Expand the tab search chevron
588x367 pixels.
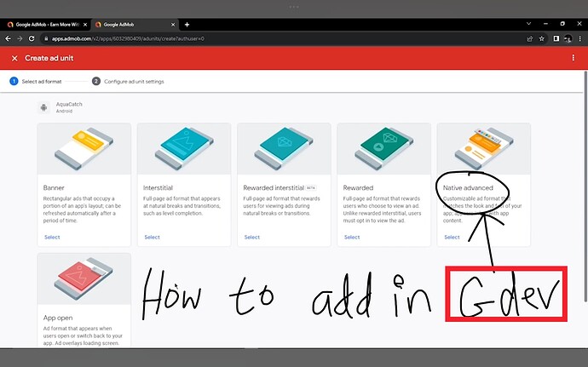528,24
